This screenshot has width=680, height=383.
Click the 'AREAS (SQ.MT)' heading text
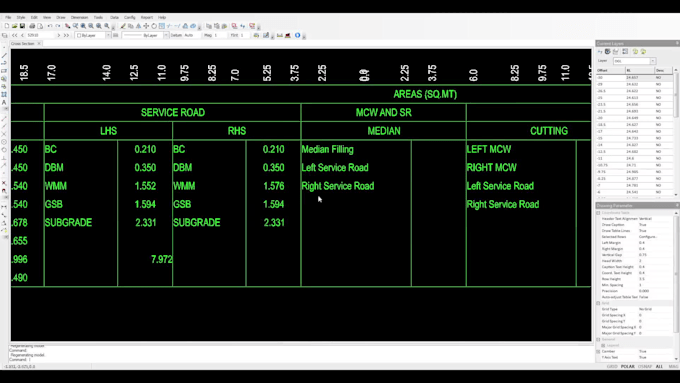point(425,94)
